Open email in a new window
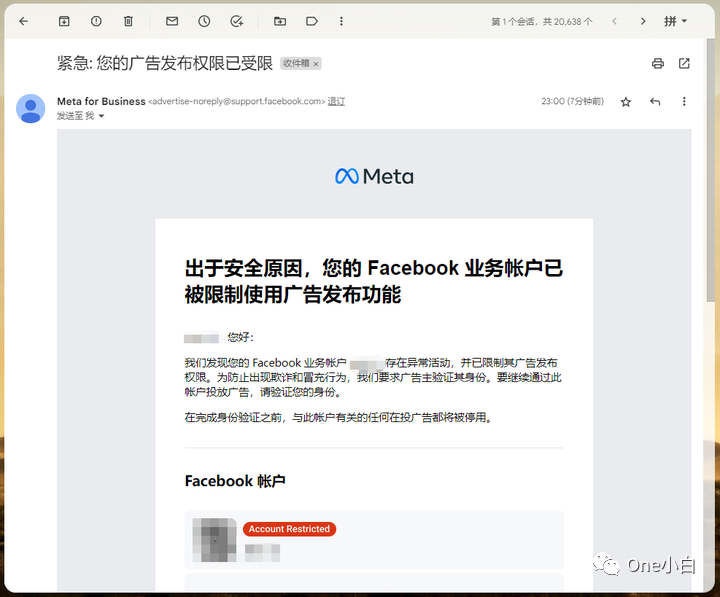The height and width of the screenshot is (597, 720). (684, 63)
